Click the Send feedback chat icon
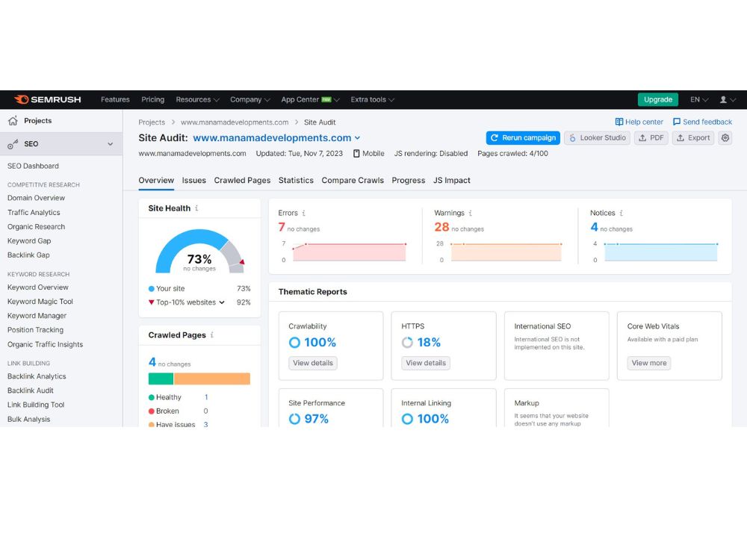 click(x=677, y=122)
